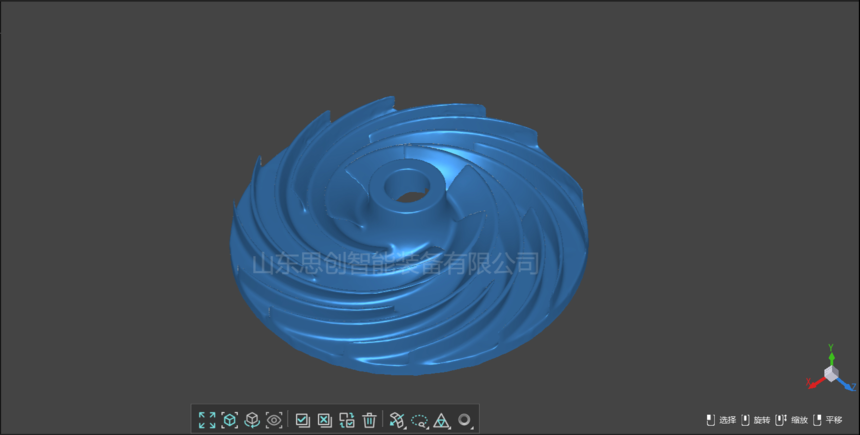Choose the lasso selection tool icon
This screenshot has width=860, height=435.
click(x=419, y=421)
